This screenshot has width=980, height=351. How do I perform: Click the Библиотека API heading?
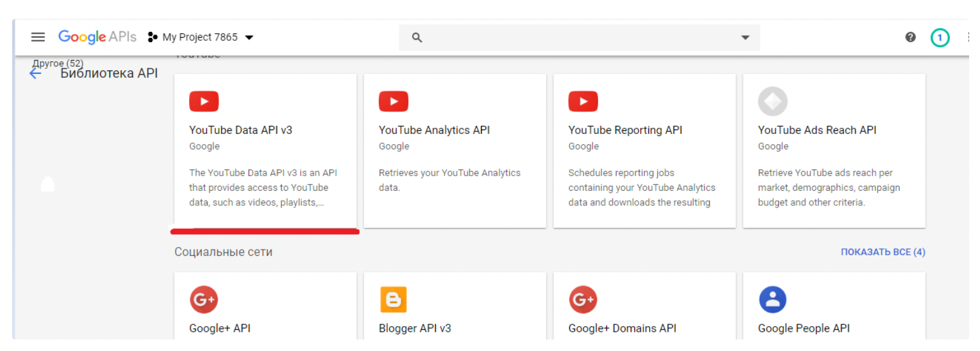[x=109, y=73]
